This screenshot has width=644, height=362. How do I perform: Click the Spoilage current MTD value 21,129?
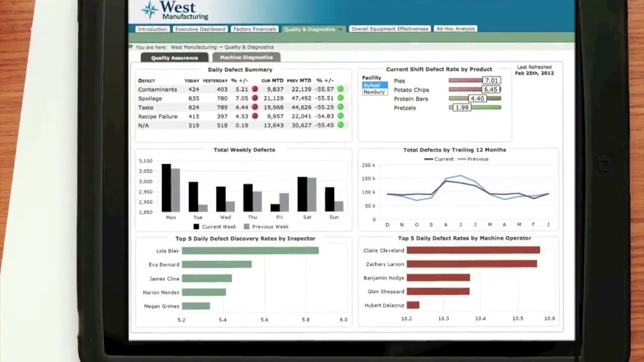[274, 99]
